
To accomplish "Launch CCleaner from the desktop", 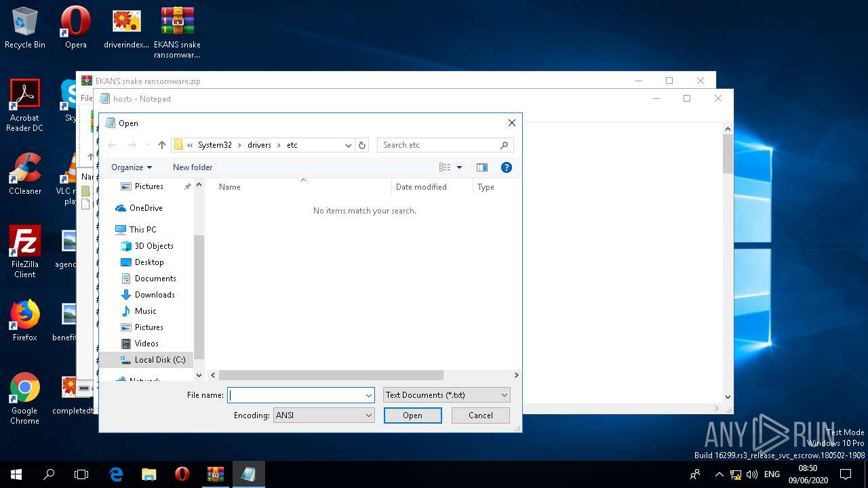I will (25, 174).
